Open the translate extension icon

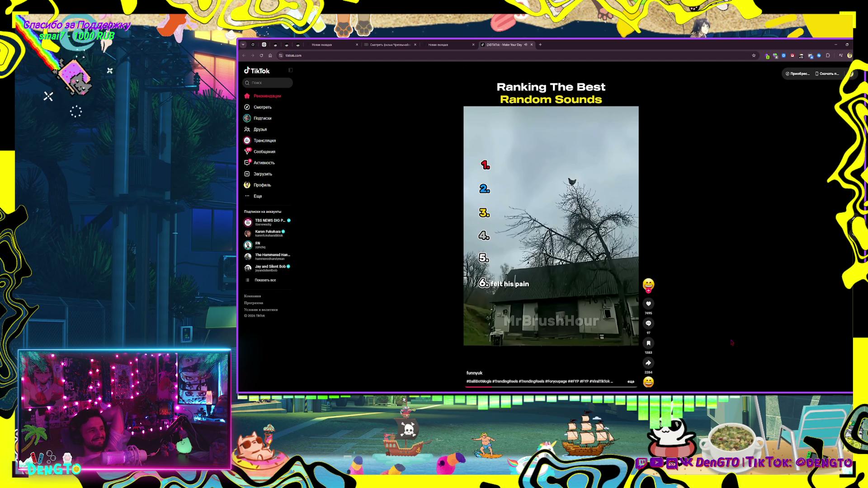point(811,56)
